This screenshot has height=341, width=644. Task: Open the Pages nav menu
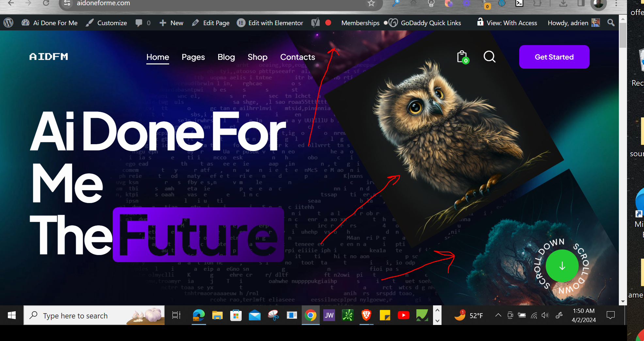click(193, 57)
